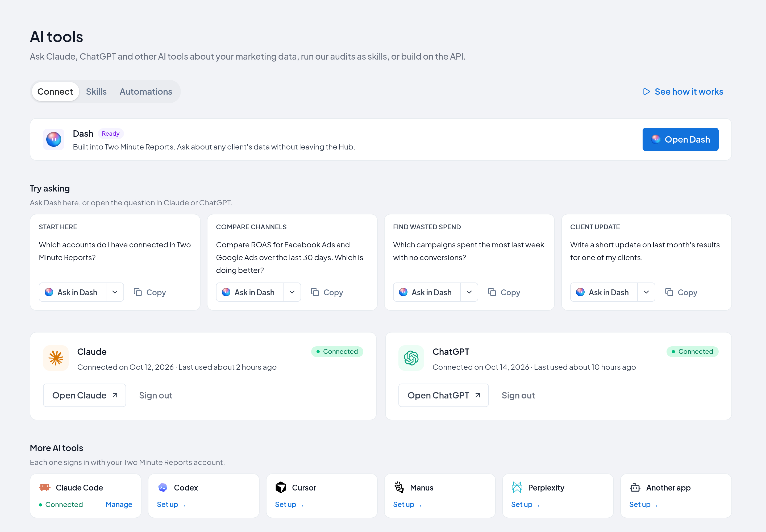
Task: Ask in Dash about wasted spend
Action: tap(427, 292)
